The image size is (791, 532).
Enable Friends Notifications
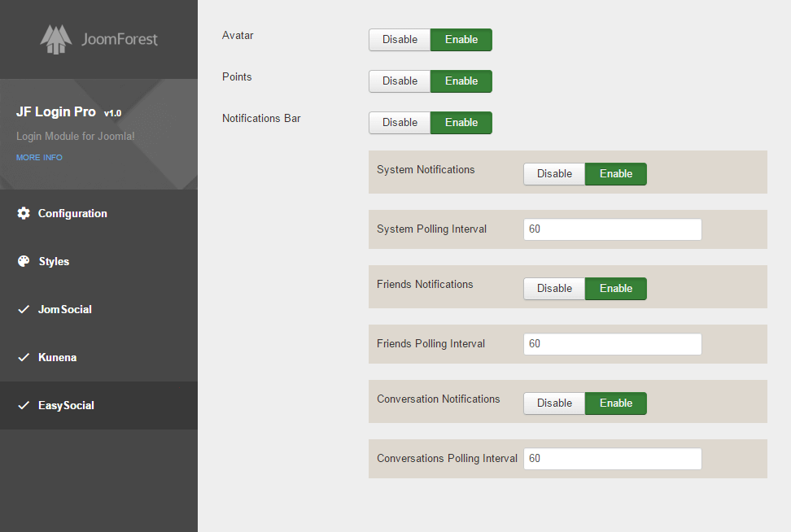tap(615, 289)
